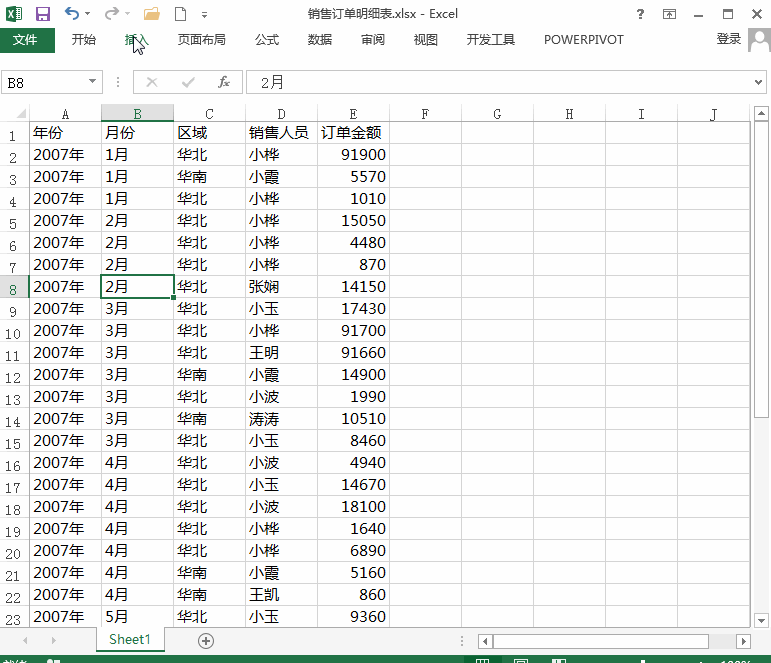Open ribbon display options icon
Viewport: 771px width, 663px height.
[669, 14]
